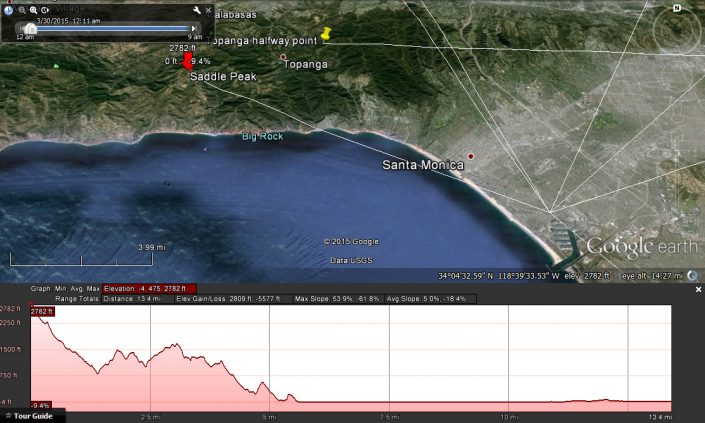Click the elevation profile peak near 2.5 mi

(175, 345)
